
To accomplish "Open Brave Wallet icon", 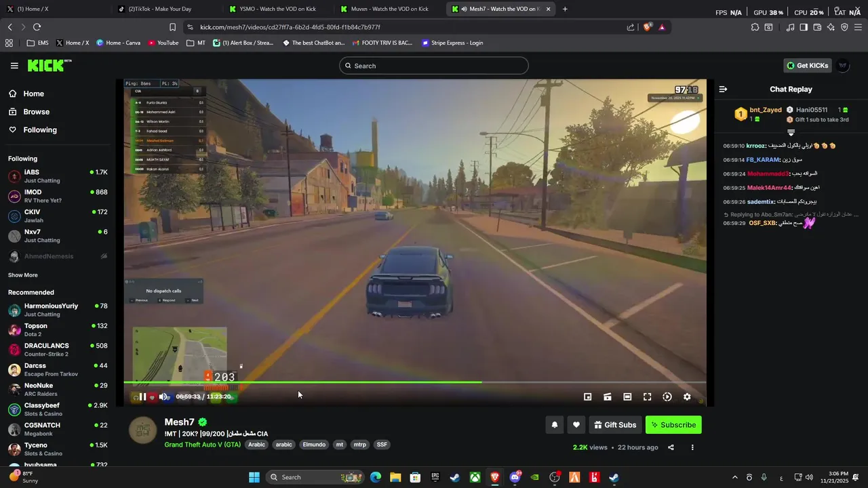I will (817, 27).
